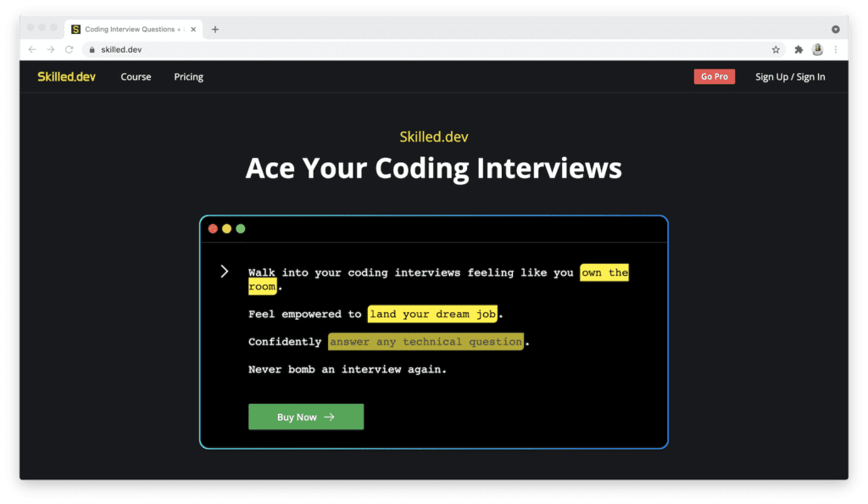Open the extensions puzzle icon
Screen dimensions: 868x504
click(x=798, y=50)
